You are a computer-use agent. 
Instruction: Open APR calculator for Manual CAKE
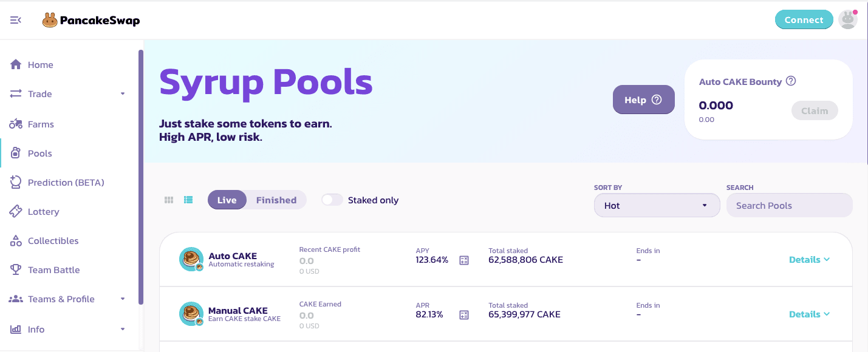(x=464, y=315)
